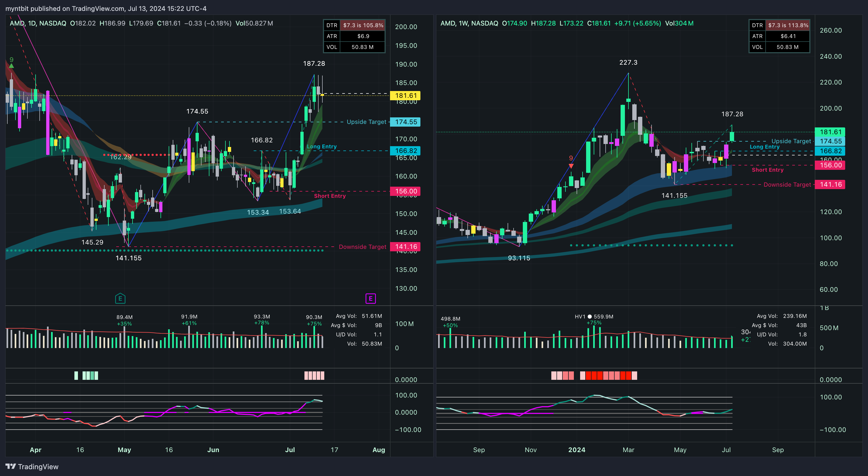The image size is (868, 476).
Task: Click the 93.115 low label on weekly chart
Action: click(519, 258)
